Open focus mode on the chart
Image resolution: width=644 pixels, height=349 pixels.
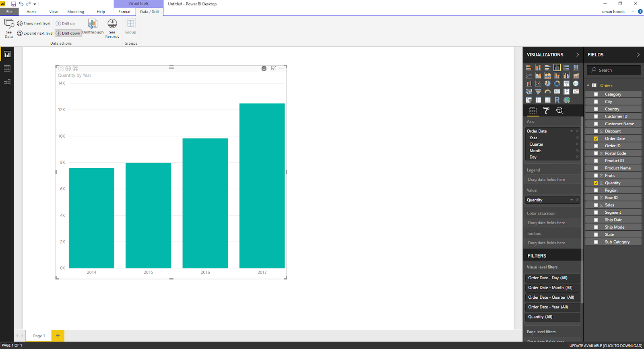click(x=274, y=68)
